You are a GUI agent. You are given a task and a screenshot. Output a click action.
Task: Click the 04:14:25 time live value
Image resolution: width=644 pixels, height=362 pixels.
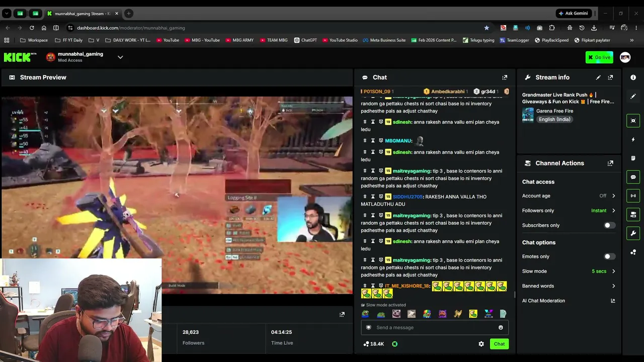coord(281,332)
